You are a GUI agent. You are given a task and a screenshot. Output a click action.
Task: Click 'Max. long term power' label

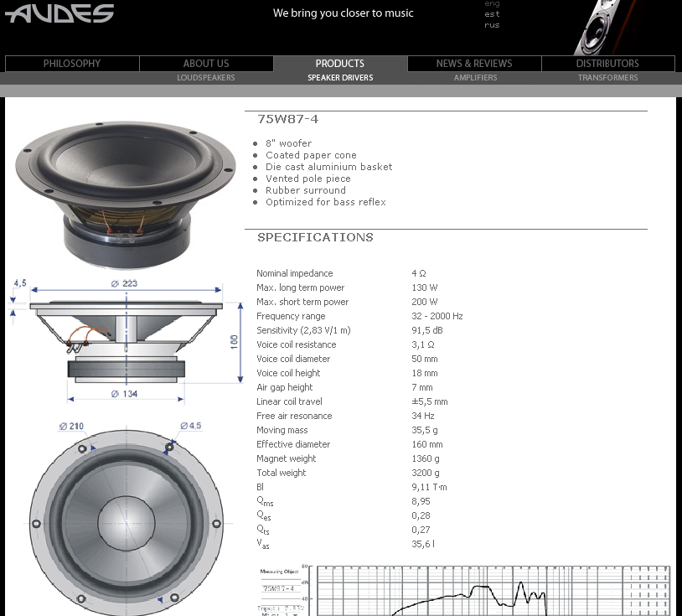pyautogui.click(x=300, y=287)
